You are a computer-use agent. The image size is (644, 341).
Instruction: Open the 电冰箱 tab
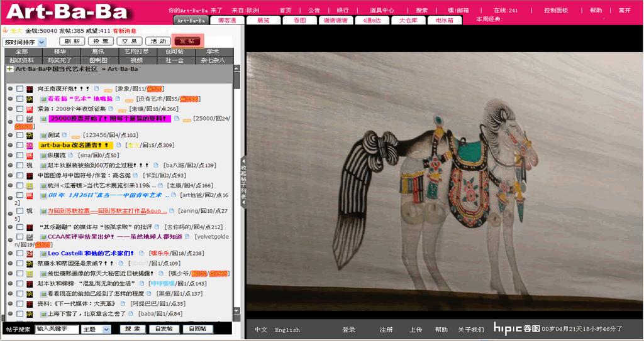click(445, 20)
